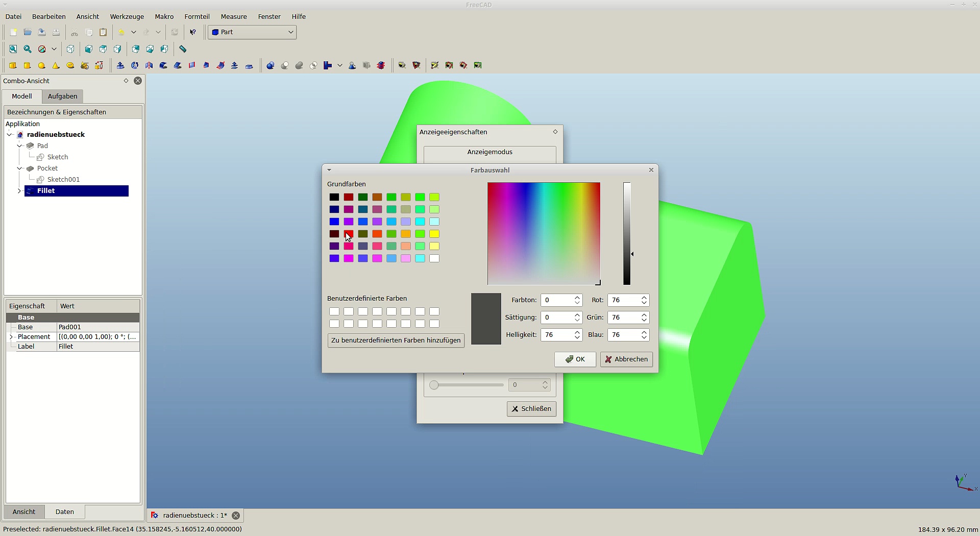Open the Werkzeuge menu
This screenshot has height=536, width=980.
pyautogui.click(x=126, y=17)
